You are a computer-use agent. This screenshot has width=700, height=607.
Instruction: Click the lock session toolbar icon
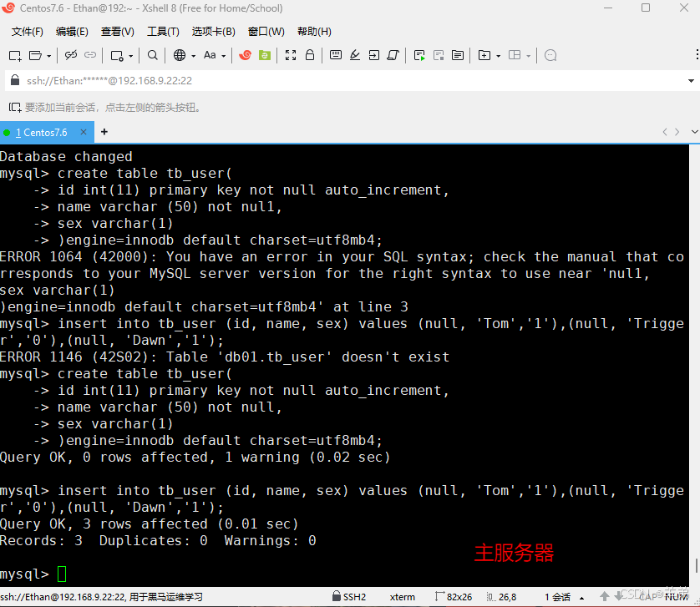[310, 55]
